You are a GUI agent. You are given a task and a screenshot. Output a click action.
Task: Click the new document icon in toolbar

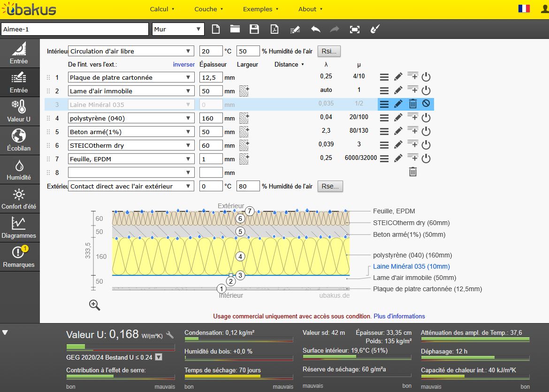(x=215, y=29)
